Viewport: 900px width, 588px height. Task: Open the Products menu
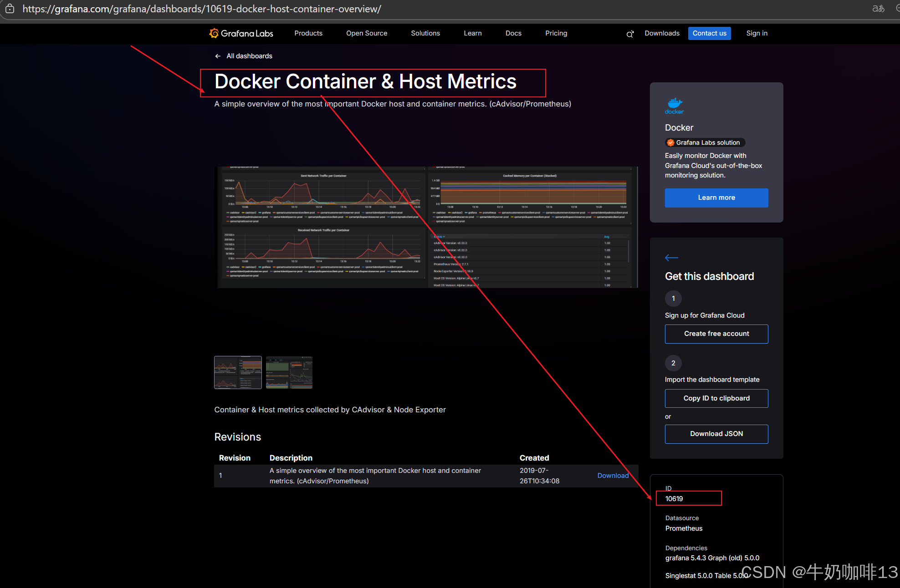pyautogui.click(x=308, y=33)
